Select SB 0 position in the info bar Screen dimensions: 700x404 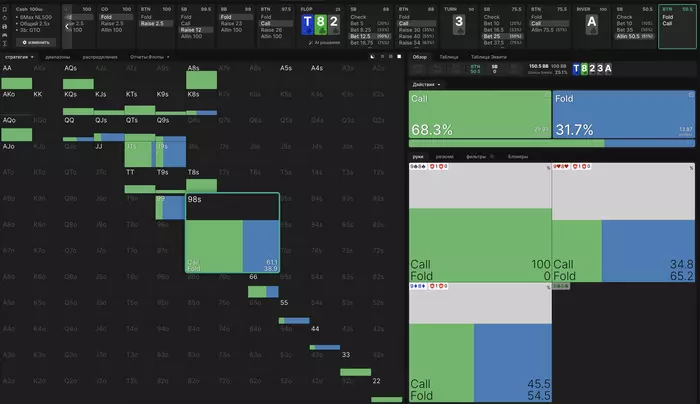(494, 69)
